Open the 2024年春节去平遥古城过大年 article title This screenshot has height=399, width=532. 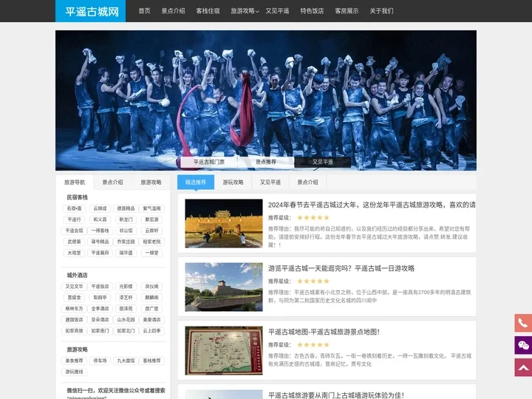point(372,205)
